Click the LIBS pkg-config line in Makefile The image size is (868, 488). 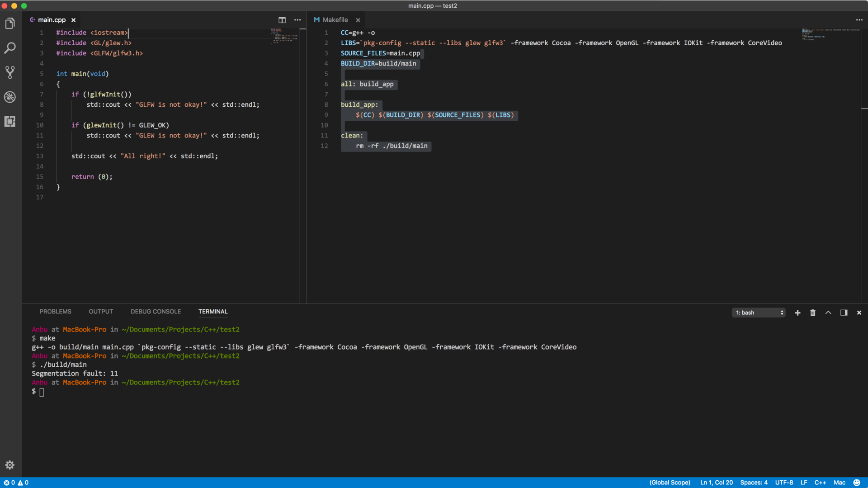point(561,43)
